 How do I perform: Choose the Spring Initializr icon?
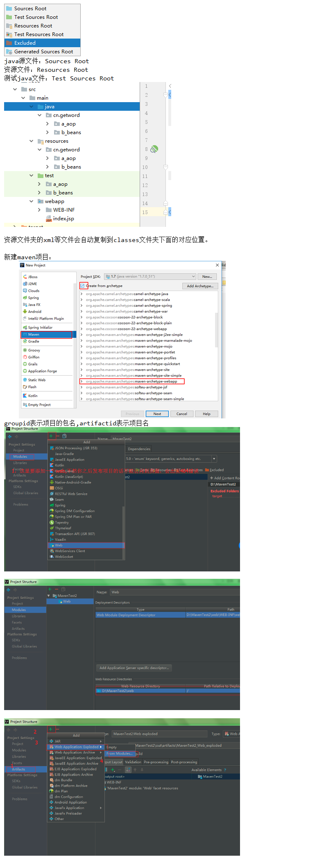click(x=25, y=327)
